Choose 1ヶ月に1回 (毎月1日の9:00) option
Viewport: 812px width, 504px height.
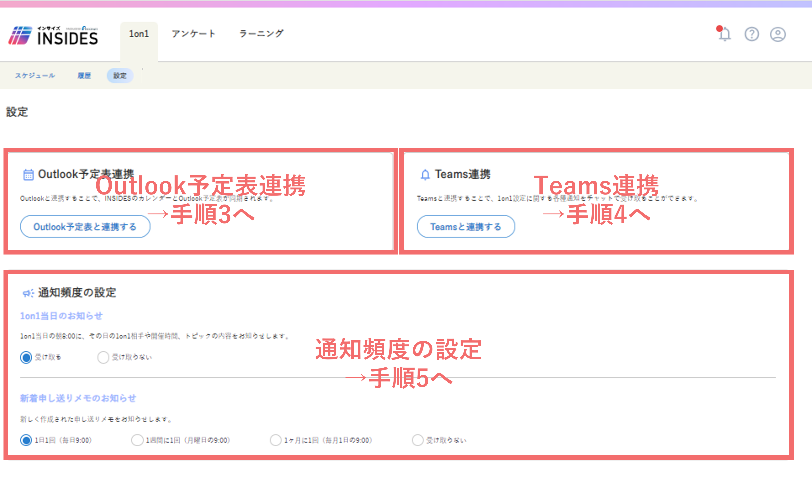[x=275, y=440]
